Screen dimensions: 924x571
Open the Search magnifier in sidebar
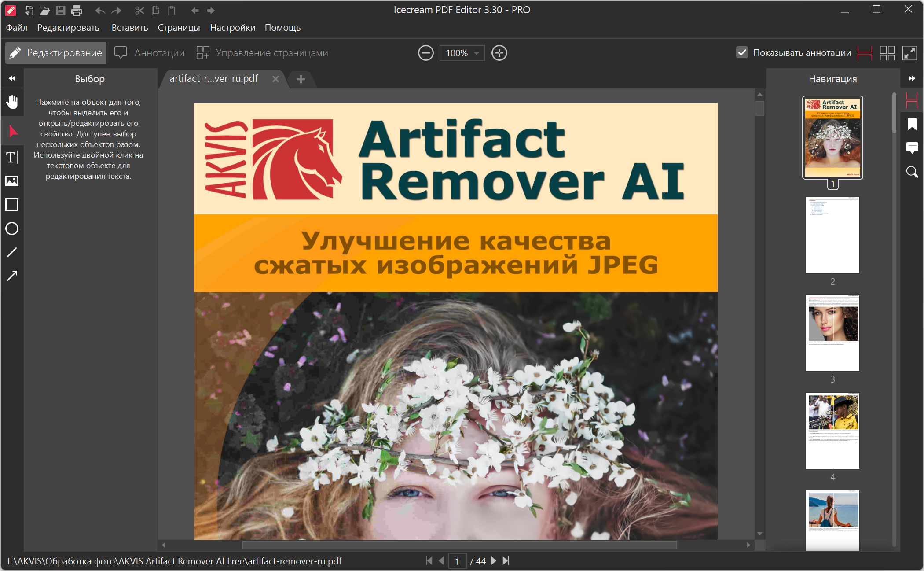[912, 172]
